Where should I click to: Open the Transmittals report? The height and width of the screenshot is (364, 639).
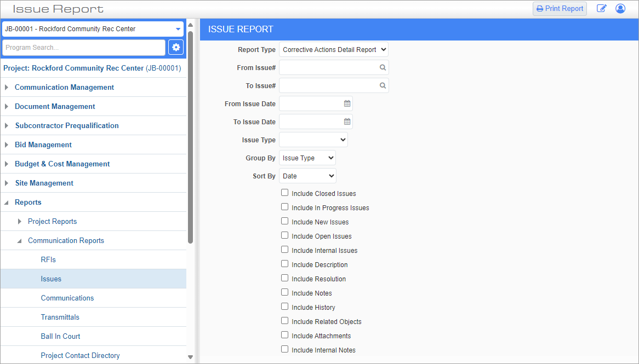[60, 317]
